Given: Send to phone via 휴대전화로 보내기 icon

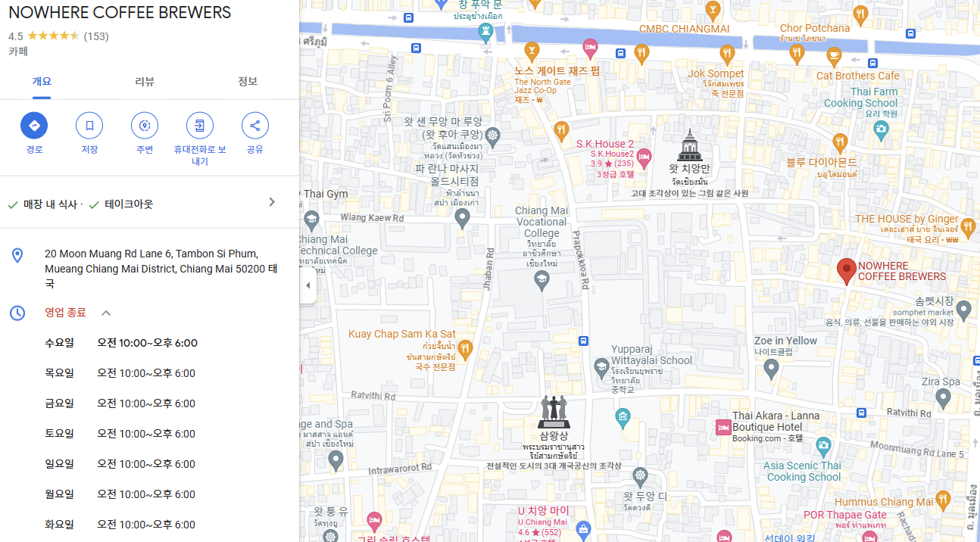Looking at the screenshot, I should (200, 125).
